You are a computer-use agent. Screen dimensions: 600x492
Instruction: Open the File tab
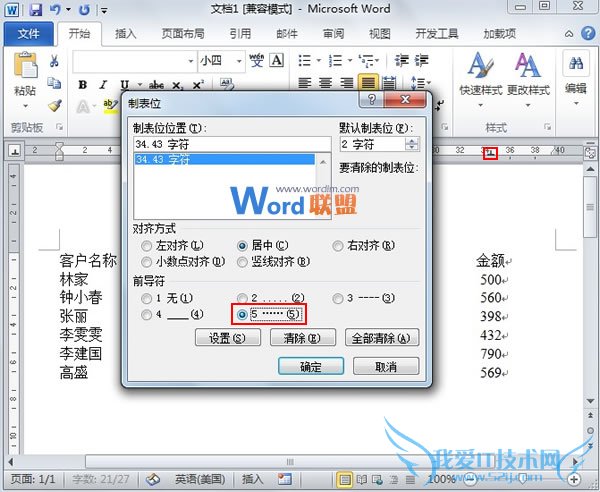coord(28,34)
